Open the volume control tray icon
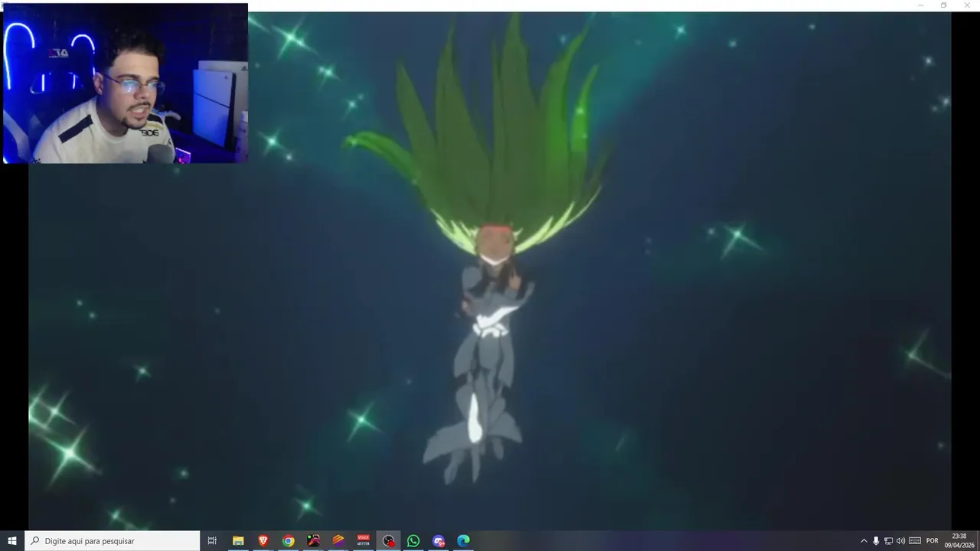The image size is (980, 551). (900, 541)
